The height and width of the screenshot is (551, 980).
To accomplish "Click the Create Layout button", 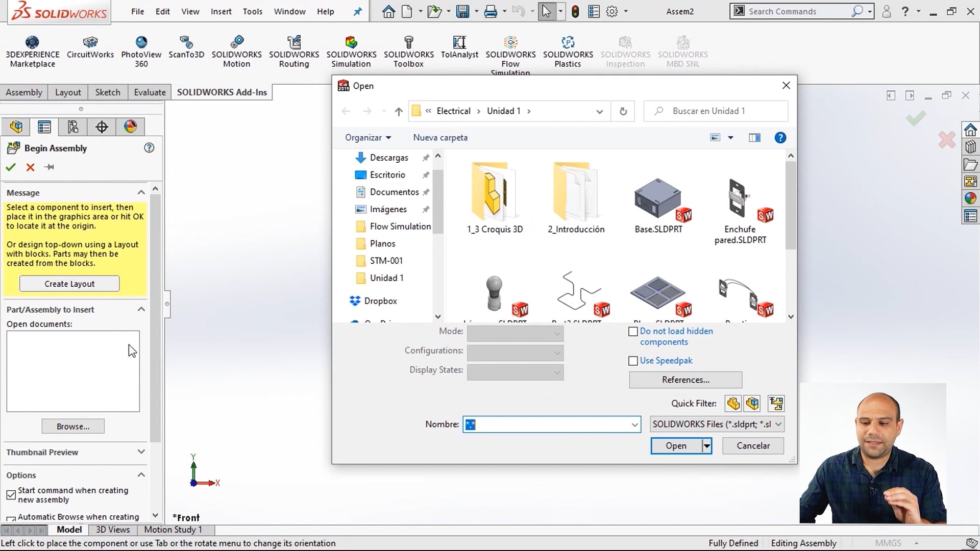I will pyautogui.click(x=69, y=284).
